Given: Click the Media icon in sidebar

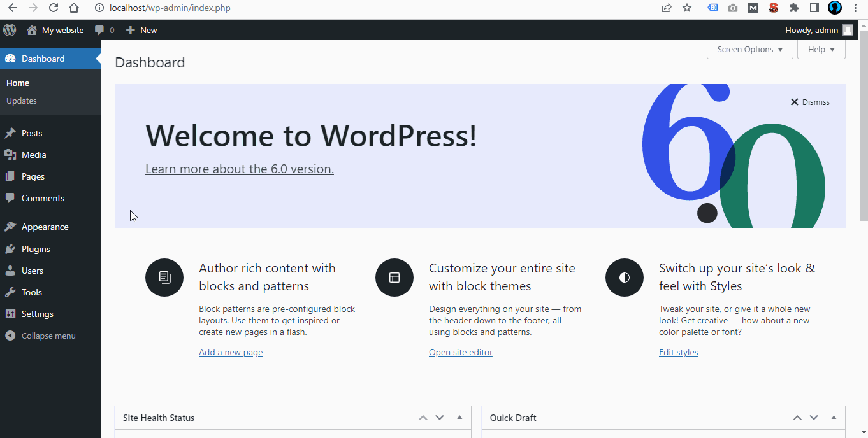Looking at the screenshot, I should click(10, 155).
